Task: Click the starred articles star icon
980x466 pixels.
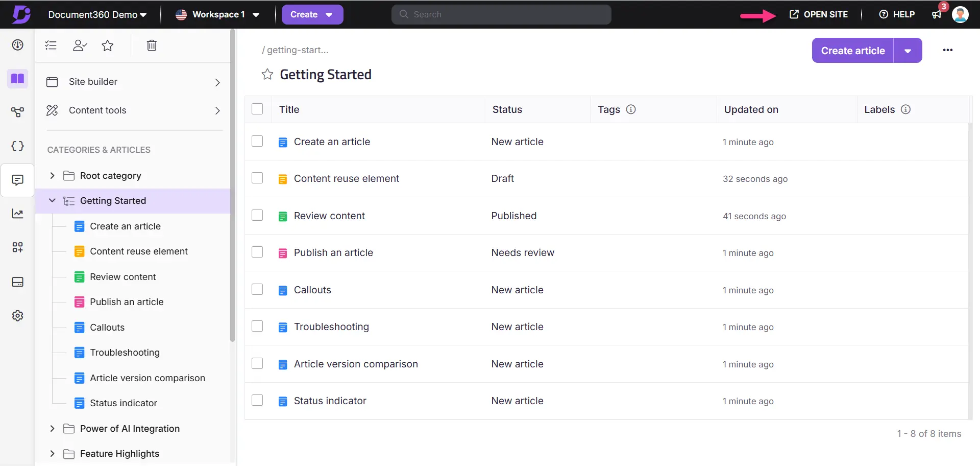Action: pyautogui.click(x=107, y=45)
